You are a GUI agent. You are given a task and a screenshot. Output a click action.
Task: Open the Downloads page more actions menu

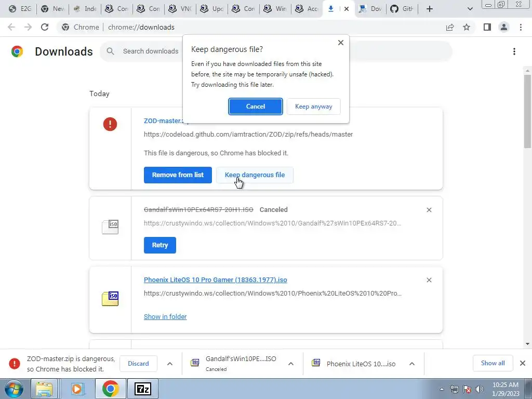(514, 51)
